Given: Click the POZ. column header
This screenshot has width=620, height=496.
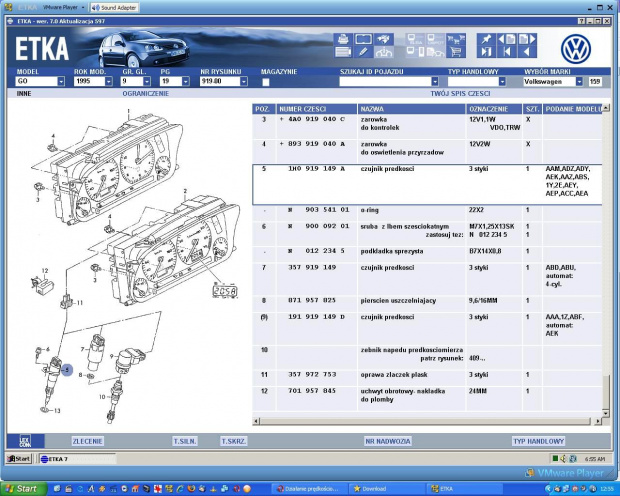Looking at the screenshot, I should pos(264,109).
